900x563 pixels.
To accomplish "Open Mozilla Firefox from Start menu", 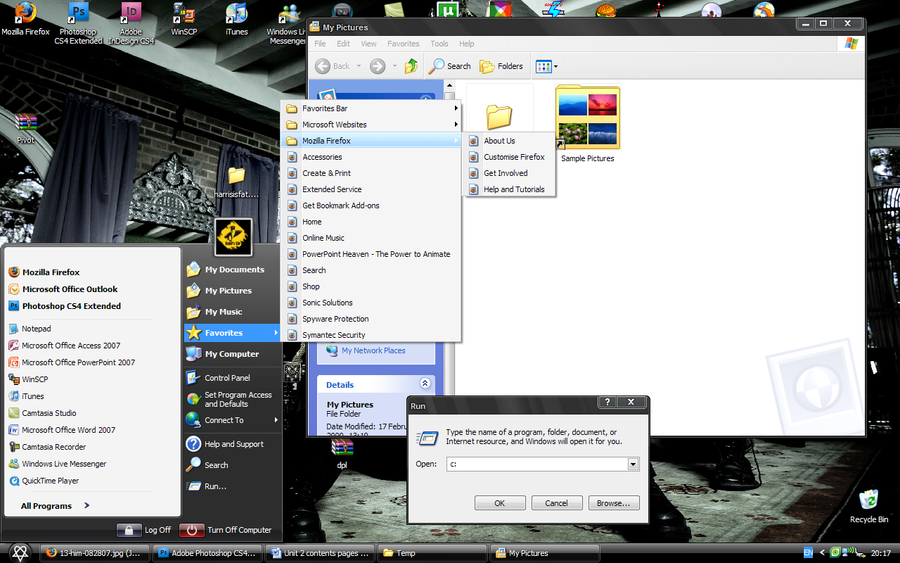I will [x=45, y=272].
